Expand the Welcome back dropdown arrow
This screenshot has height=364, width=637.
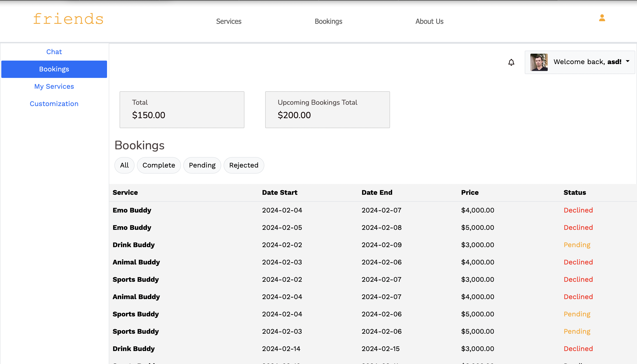[627, 61]
